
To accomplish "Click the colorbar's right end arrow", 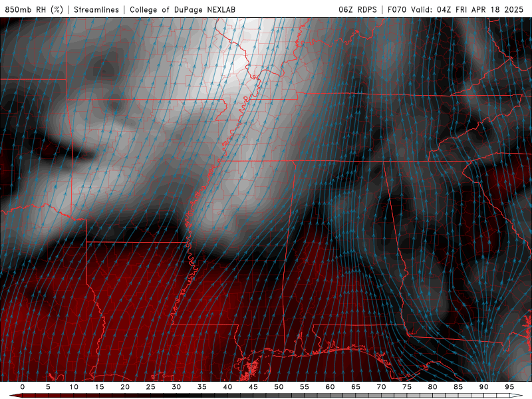I will tap(517, 396).
